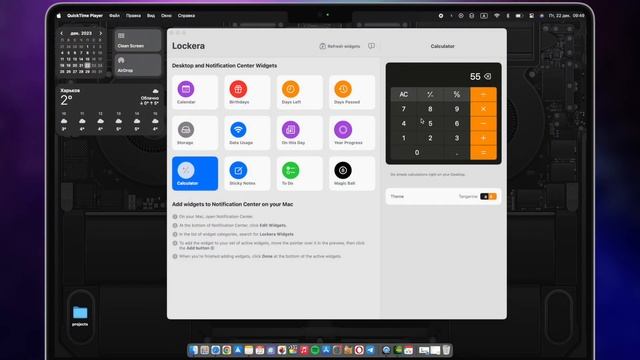
Task: Open the Apple menu
Action: pos(58,16)
